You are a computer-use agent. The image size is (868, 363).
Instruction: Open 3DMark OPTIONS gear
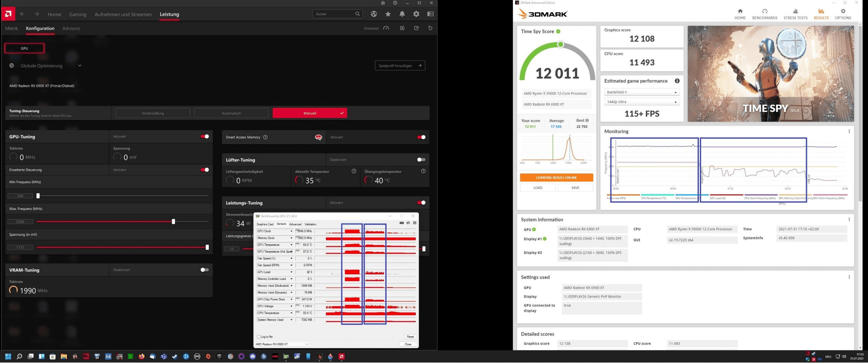point(843,11)
